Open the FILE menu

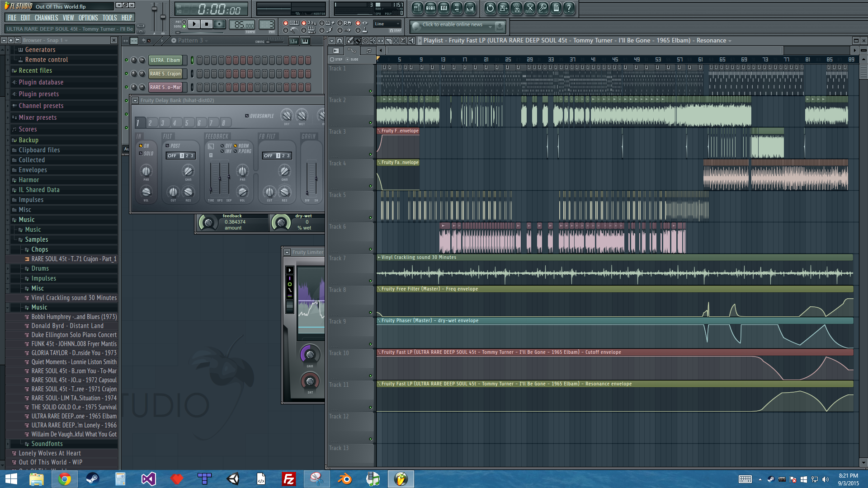coord(12,18)
